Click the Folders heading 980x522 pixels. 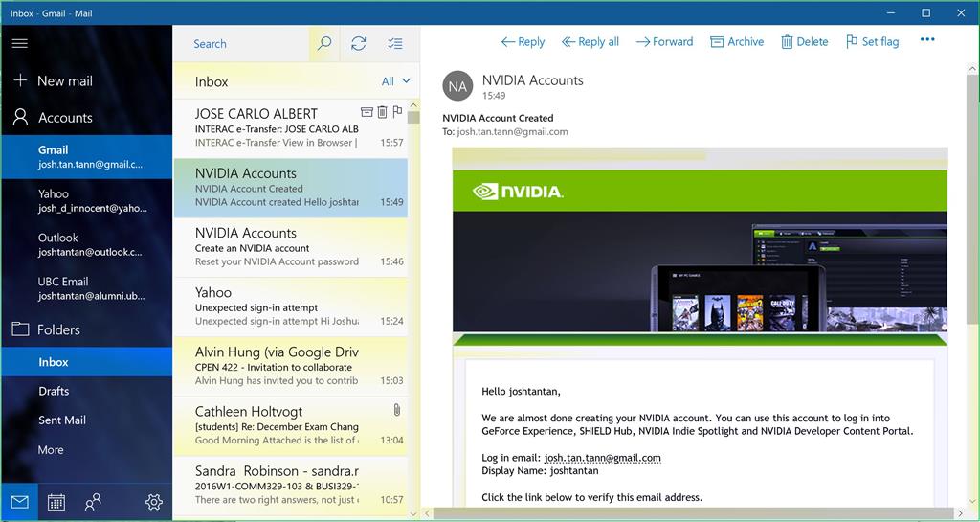click(x=58, y=329)
